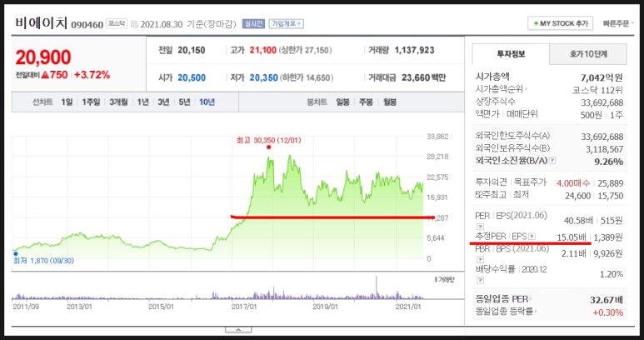Select the 3년 line chart period
The height and width of the screenshot is (340, 644).
163,102
